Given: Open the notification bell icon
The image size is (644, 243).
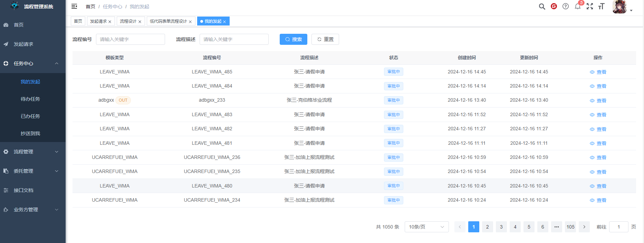Looking at the screenshot, I should (x=577, y=7).
